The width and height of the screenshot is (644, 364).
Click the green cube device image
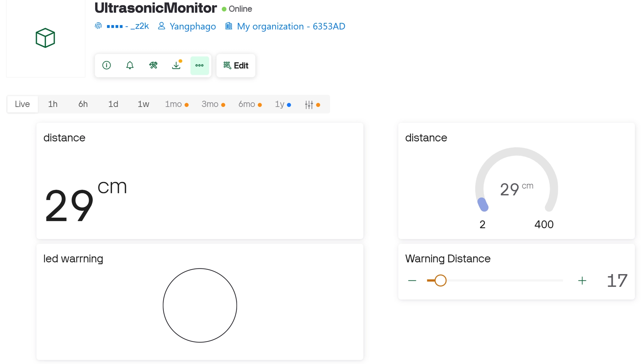tap(45, 38)
